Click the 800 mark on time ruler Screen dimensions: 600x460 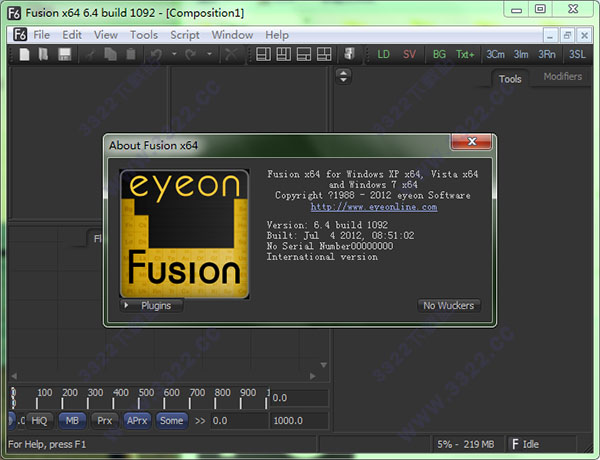tap(222, 393)
